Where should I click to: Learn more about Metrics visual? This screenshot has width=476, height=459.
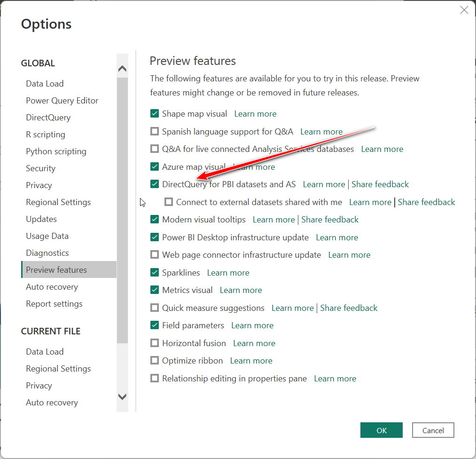(x=241, y=290)
